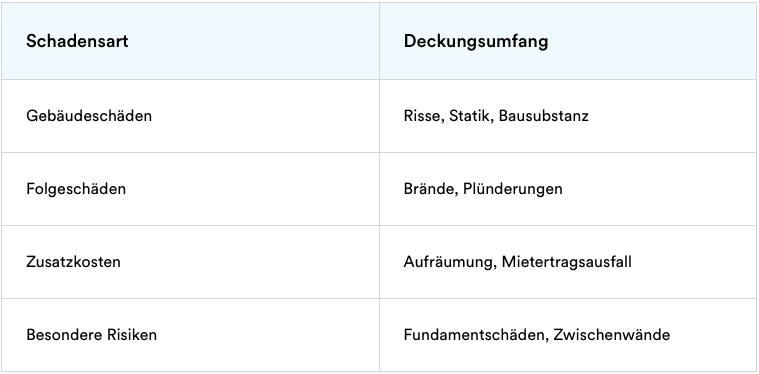Select the Zusatzkosten cell
Image resolution: width=759 pixels, height=374 pixels.
tap(190, 262)
